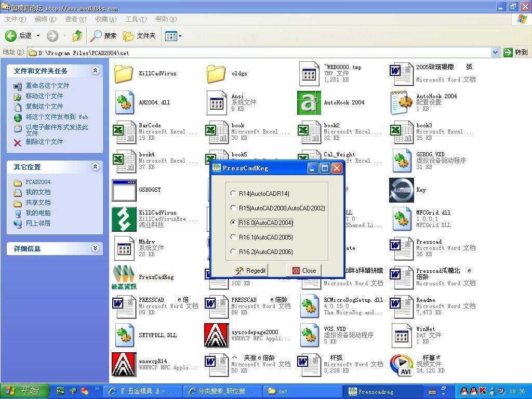Select the Key file icon
The height and width of the screenshot is (399, 532).
click(402, 190)
